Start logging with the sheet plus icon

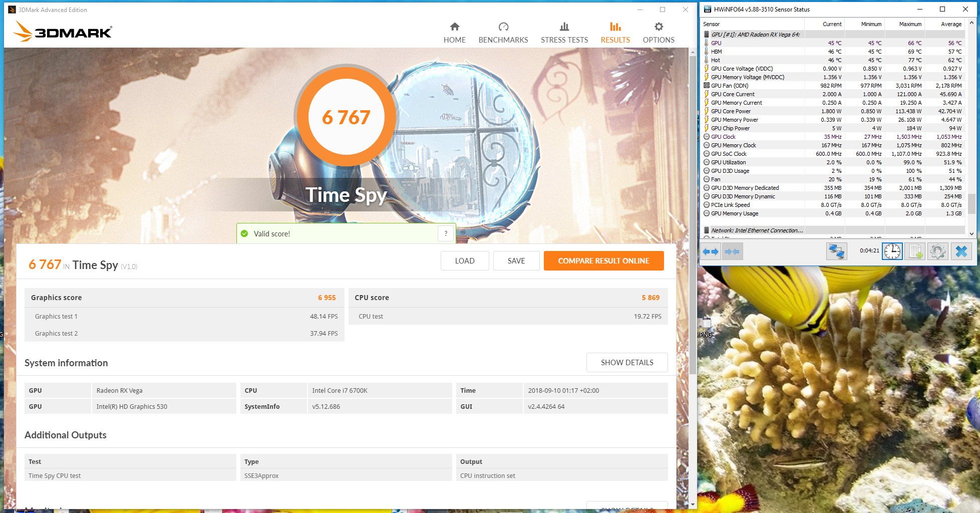(915, 251)
